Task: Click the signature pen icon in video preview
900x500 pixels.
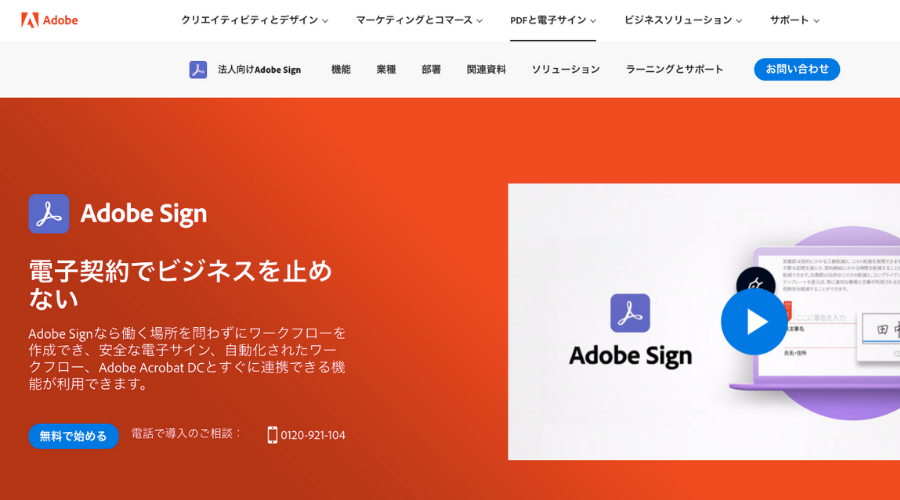Action: 756,282
